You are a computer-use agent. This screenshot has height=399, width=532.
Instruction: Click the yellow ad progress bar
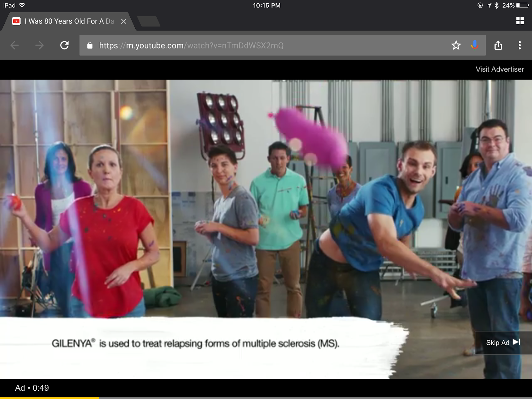point(50,398)
